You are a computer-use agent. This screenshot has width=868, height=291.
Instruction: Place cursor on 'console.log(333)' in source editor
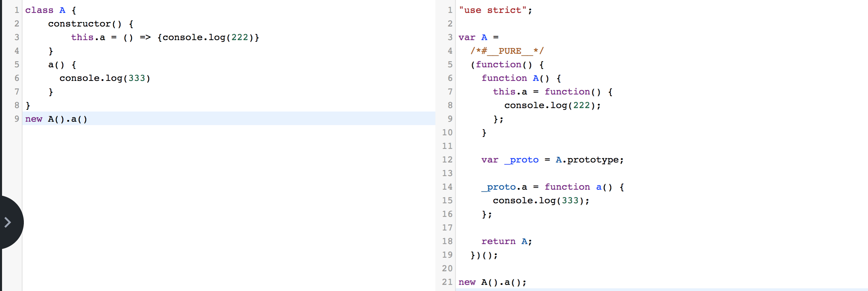click(x=105, y=78)
